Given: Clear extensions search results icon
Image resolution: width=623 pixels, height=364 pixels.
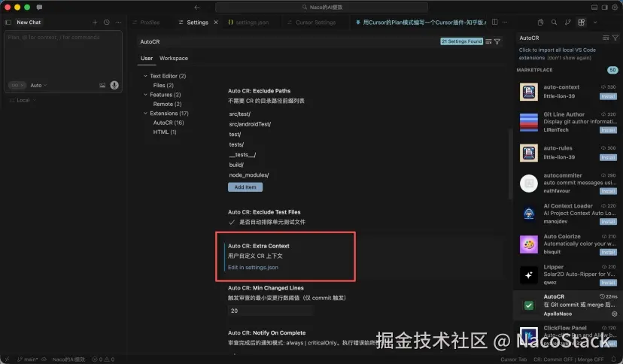Looking at the screenshot, I should [606, 38].
